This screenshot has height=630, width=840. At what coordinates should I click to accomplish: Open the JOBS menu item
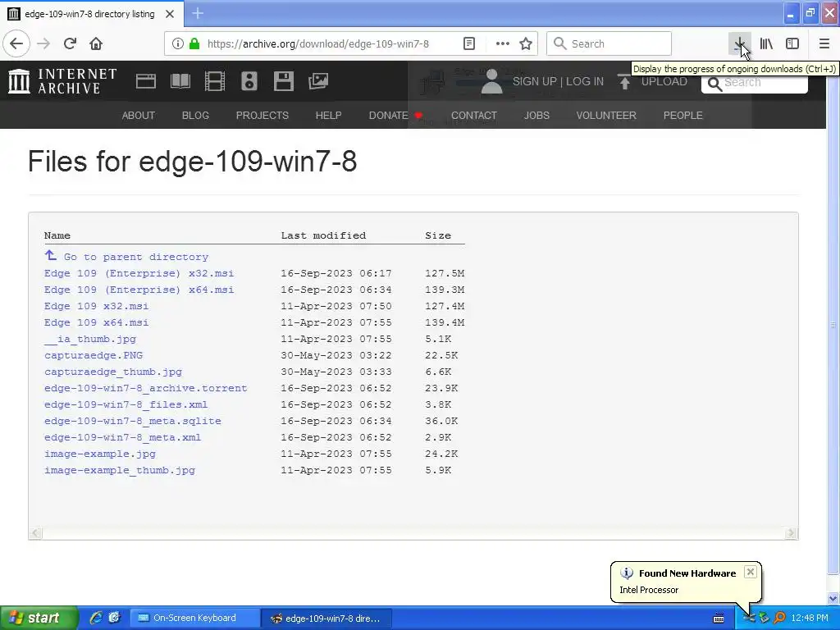536,115
